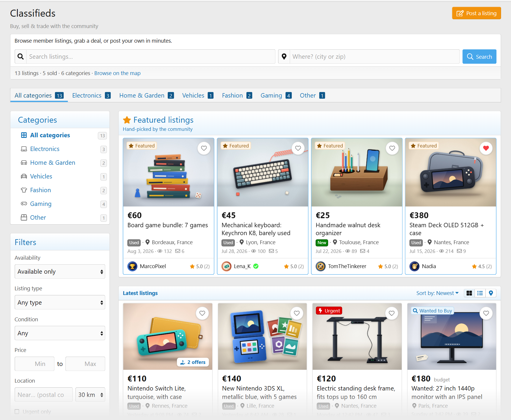Click the heart on the Electric standing desk listing
The width and height of the screenshot is (511, 420).
[x=391, y=313]
